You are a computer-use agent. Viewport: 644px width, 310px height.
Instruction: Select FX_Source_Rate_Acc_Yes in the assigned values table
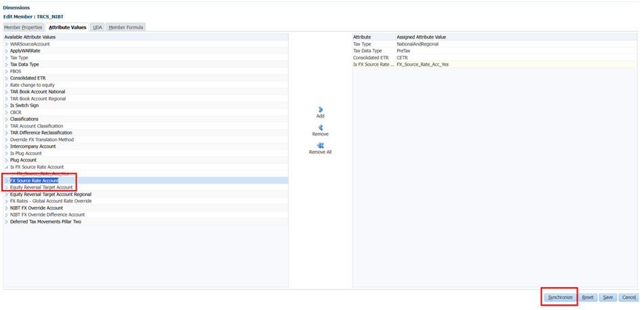[422, 64]
